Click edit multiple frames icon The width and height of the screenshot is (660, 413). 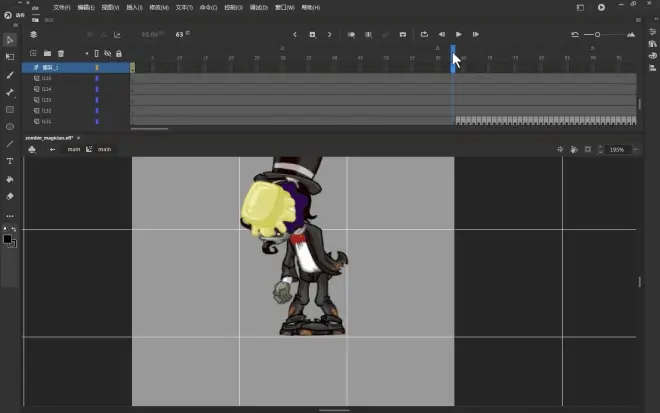point(368,35)
